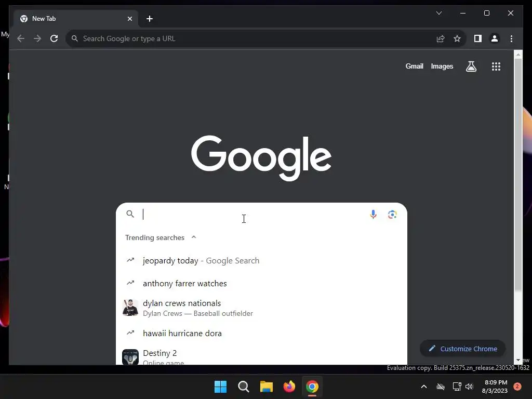Open the clock and date panel
The height and width of the screenshot is (399, 532).
click(495, 387)
